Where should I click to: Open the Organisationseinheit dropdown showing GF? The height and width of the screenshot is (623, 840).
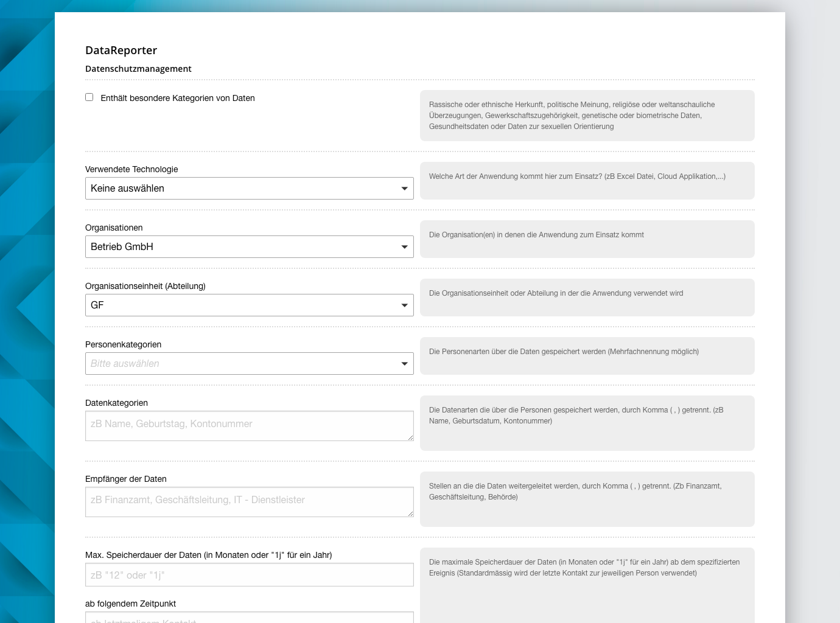[x=250, y=305]
